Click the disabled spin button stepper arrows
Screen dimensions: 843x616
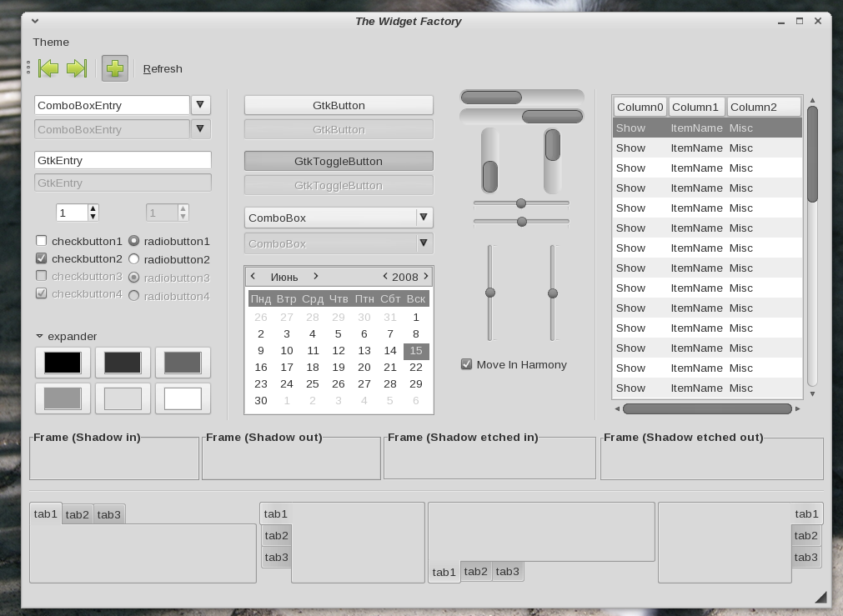(x=183, y=213)
